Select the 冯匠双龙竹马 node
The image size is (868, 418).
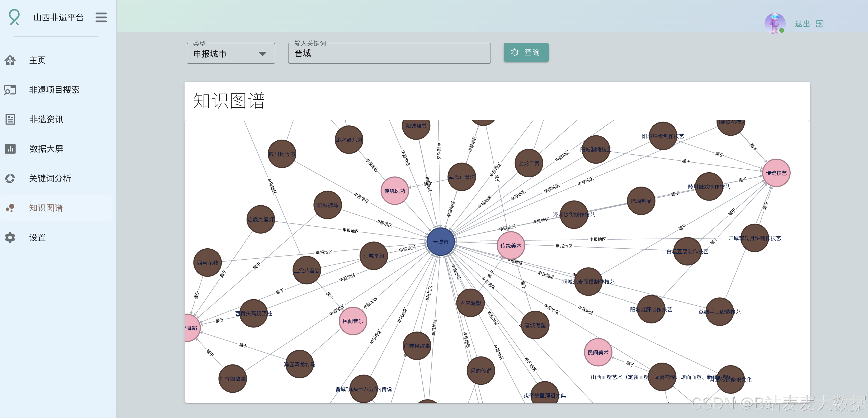[299, 364]
